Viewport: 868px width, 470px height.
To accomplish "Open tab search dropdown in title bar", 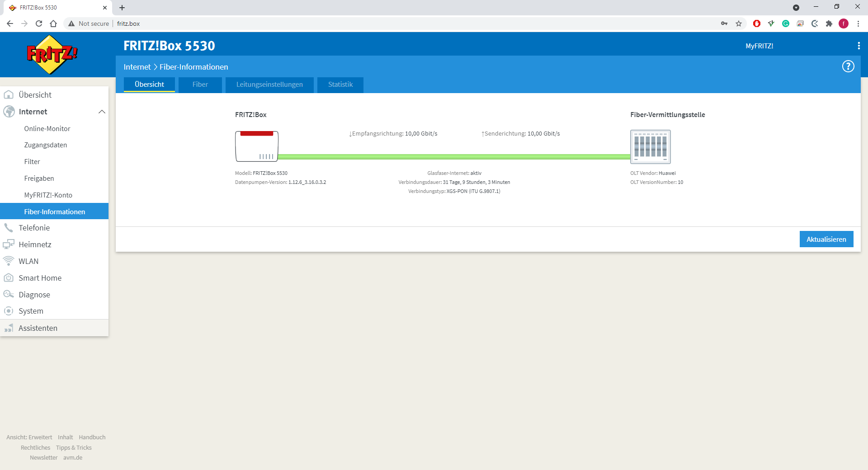I will click(796, 8).
